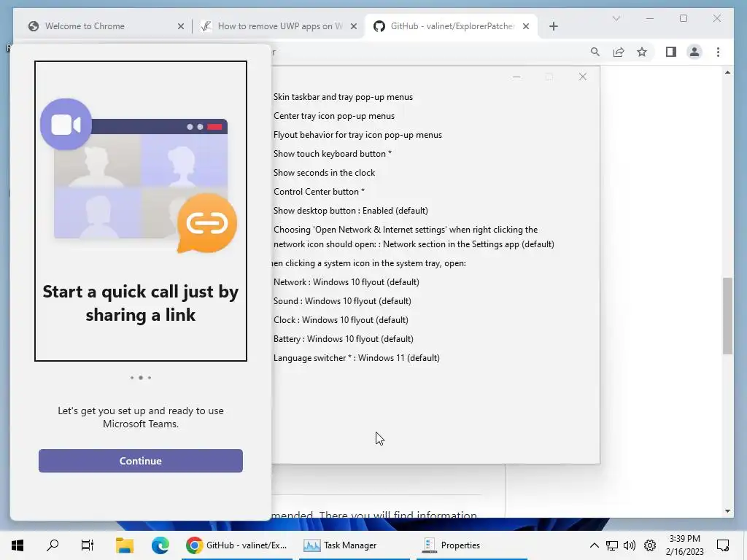747x560 pixels.
Task: Open the volume tray icon
Action: 630,545
